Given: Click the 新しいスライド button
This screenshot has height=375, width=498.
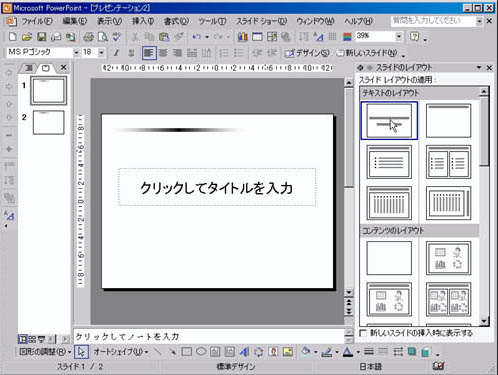Looking at the screenshot, I should 367,53.
